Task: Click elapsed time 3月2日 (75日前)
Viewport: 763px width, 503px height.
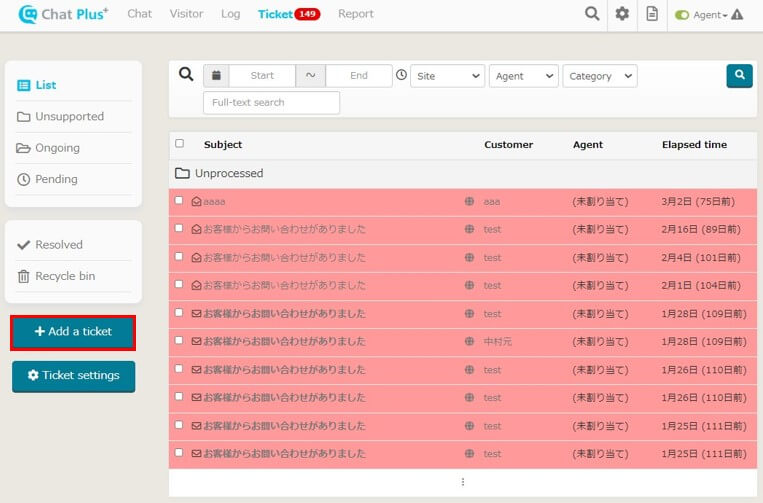Action: tap(698, 201)
